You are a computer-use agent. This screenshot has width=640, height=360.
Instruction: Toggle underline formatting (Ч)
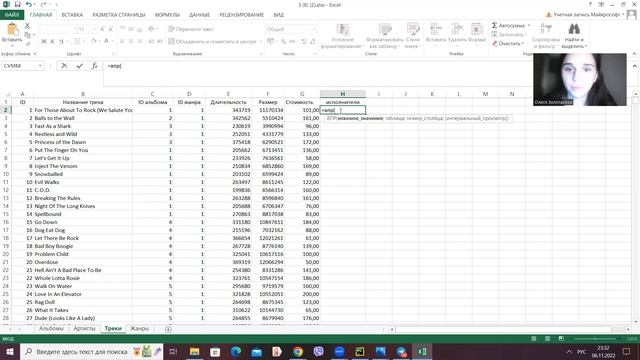click(61, 41)
